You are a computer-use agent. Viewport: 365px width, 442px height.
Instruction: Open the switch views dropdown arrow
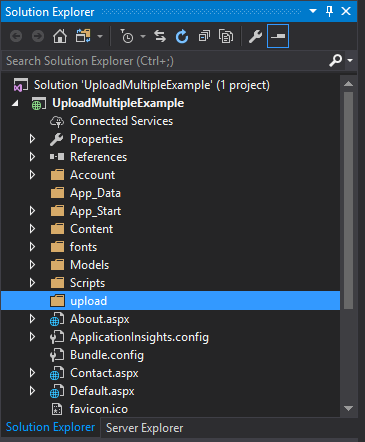pyautogui.click(x=100, y=36)
